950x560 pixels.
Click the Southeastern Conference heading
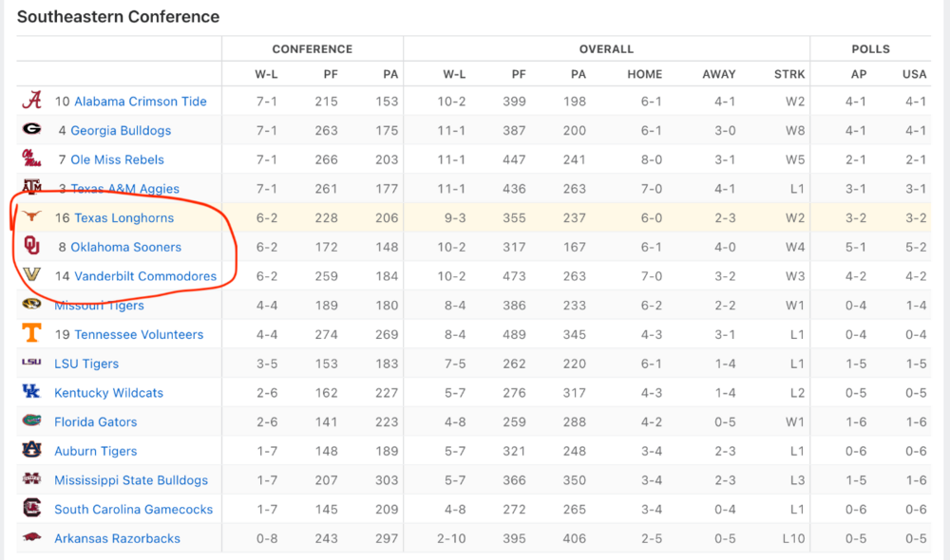pyautogui.click(x=118, y=17)
